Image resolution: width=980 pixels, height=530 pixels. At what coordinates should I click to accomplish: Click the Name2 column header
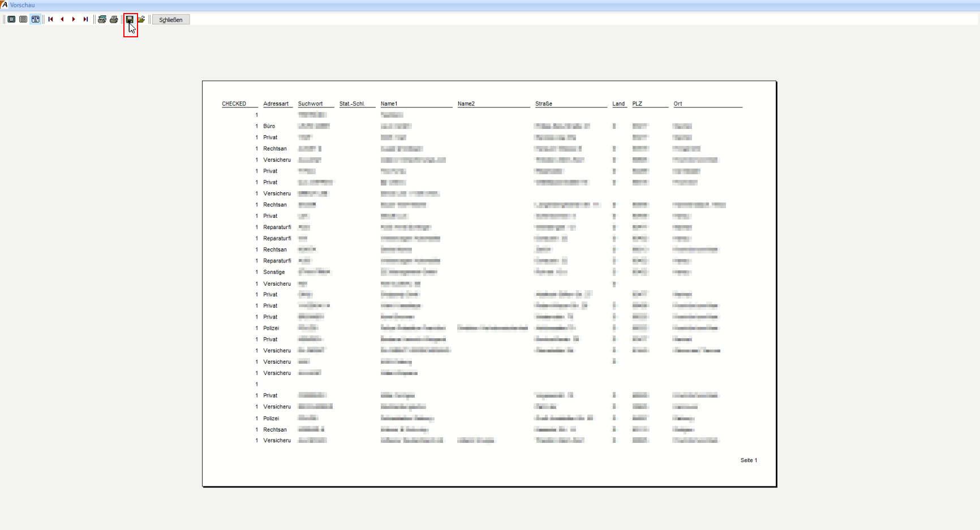[x=466, y=104]
